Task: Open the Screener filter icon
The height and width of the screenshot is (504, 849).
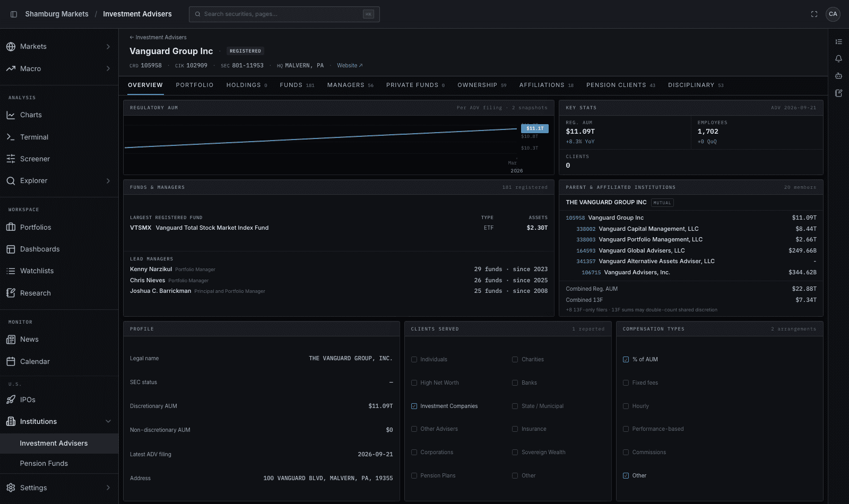Action: [11, 159]
